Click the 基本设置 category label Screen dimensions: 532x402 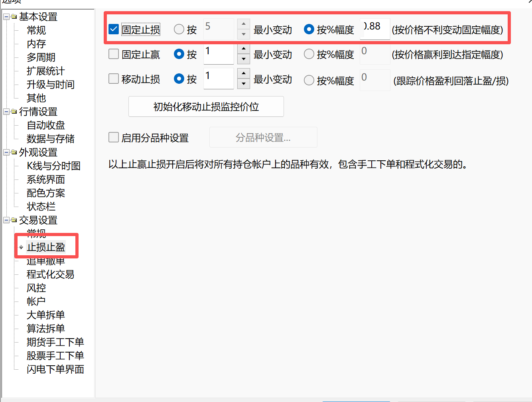[x=38, y=17]
